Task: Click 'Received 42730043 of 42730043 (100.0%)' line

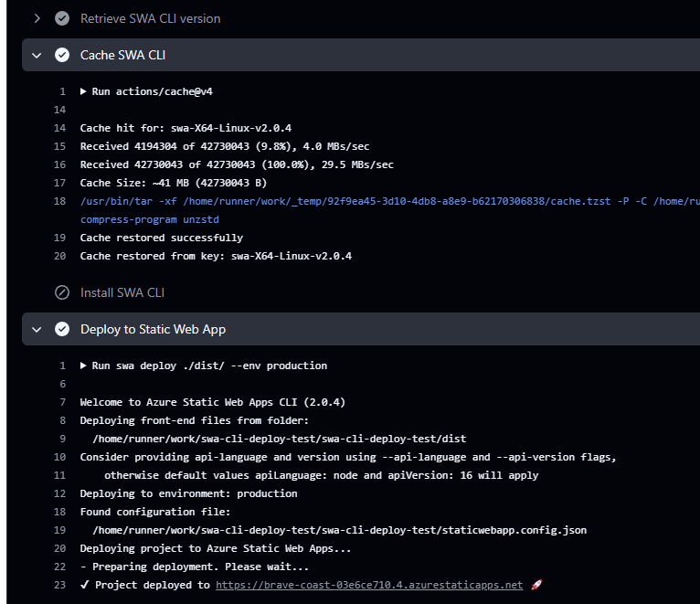Action: [237, 164]
